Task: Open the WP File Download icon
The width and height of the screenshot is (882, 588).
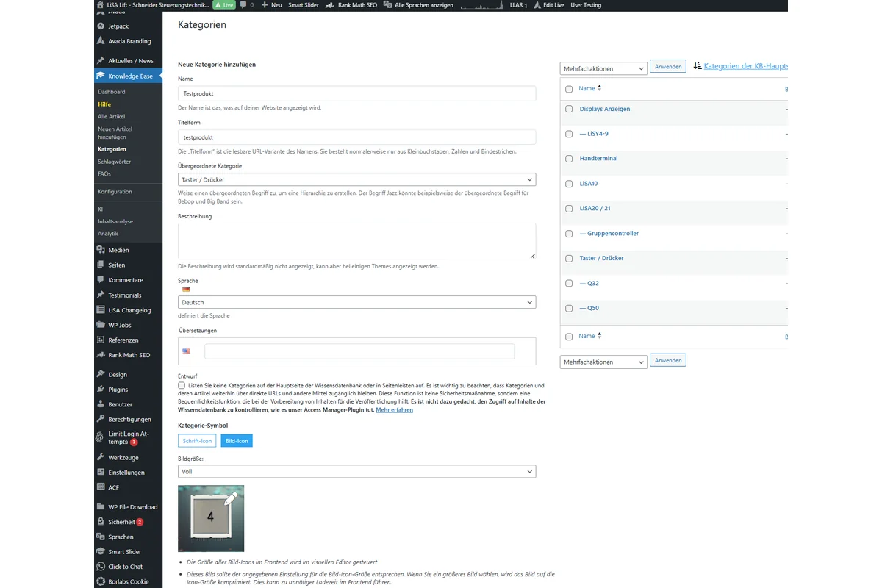Action: point(102,506)
